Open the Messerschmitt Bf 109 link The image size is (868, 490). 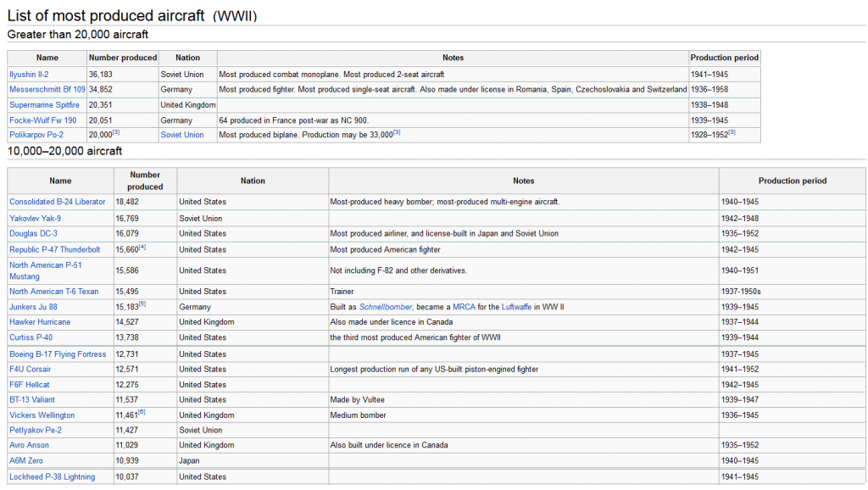(x=47, y=89)
